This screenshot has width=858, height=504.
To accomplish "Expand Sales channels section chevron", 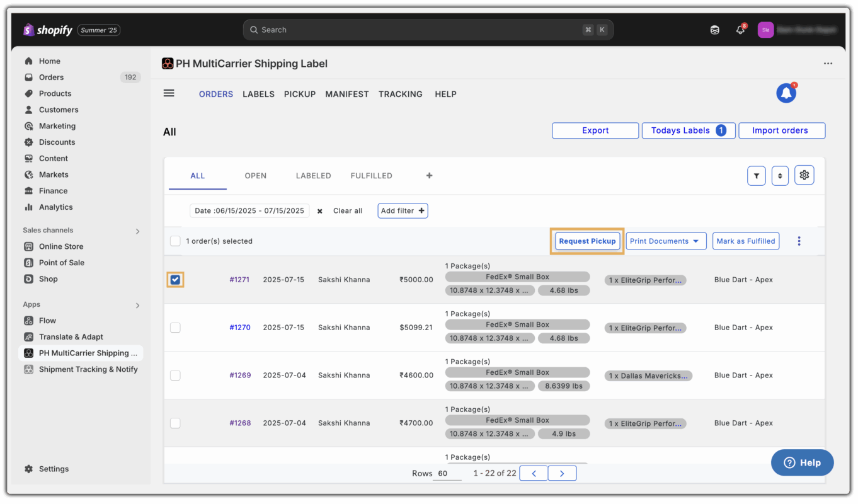I will pyautogui.click(x=137, y=231).
